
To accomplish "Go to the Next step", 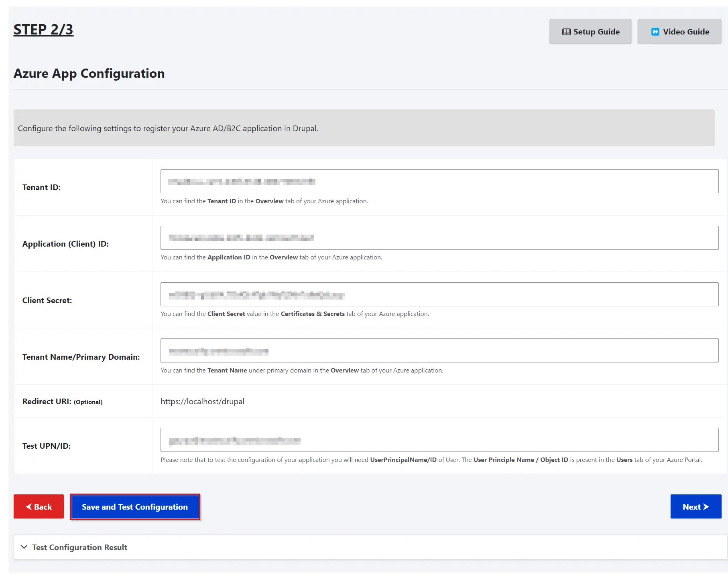I will pos(696,506).
